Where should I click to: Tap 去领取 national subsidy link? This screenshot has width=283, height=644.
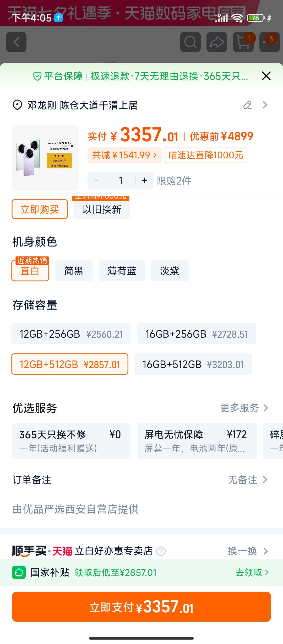pyautogui.click(x=252, y=573)
